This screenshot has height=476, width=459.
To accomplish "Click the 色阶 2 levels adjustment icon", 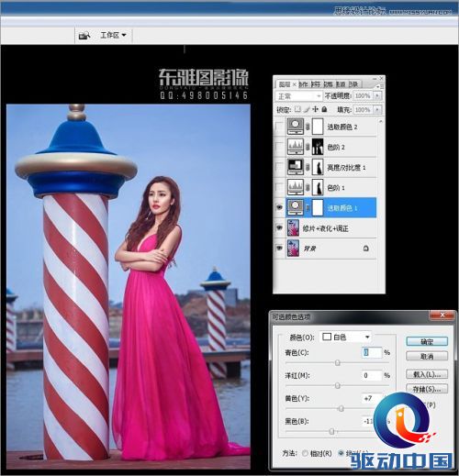I will 296,147.
